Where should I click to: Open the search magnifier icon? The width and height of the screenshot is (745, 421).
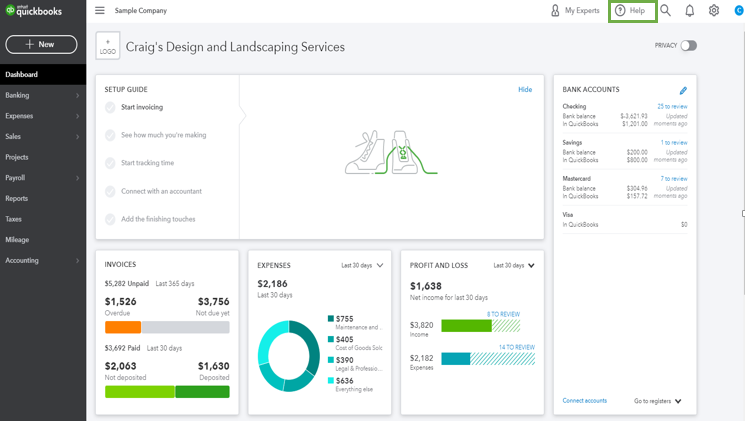tap(665, 10)
